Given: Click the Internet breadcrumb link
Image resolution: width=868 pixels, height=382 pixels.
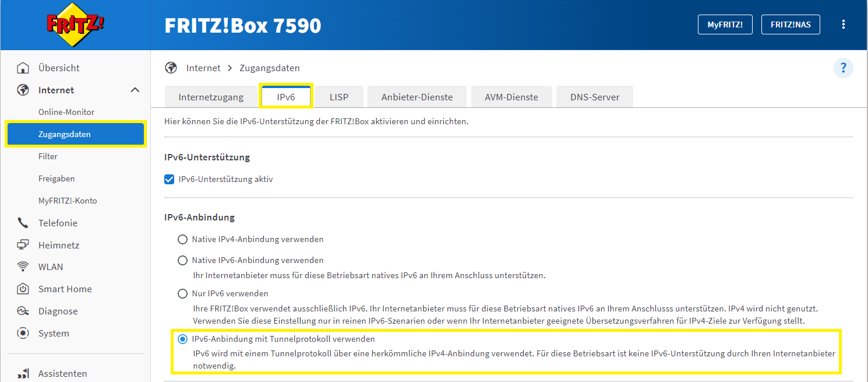Looking at the screenshot, I should 203,68.
